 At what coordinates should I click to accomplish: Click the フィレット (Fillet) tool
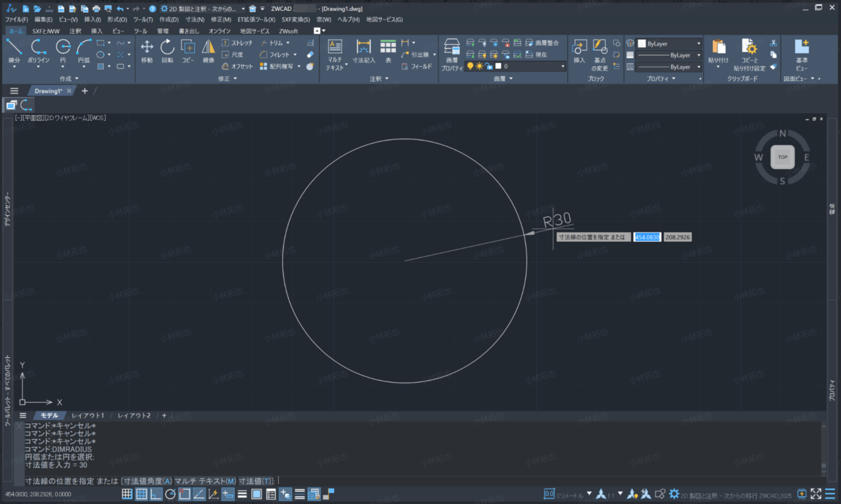point(275,55)
